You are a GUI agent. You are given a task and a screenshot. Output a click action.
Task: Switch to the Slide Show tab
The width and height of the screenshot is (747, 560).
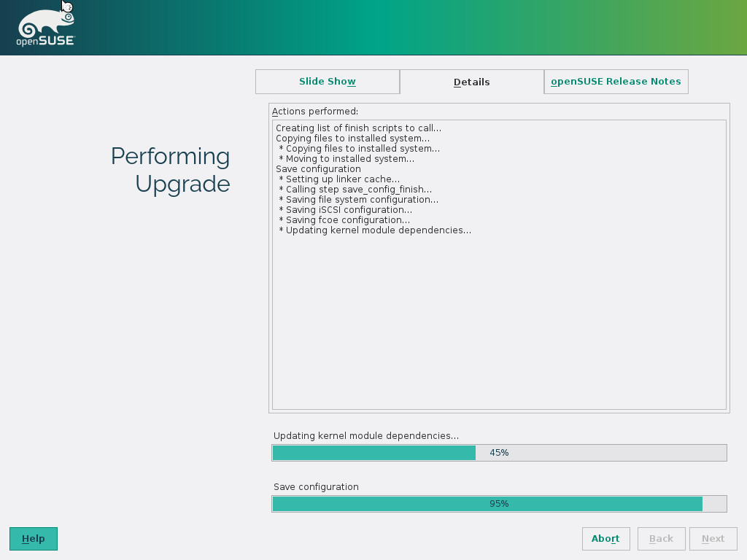click(x=328, y=82)
